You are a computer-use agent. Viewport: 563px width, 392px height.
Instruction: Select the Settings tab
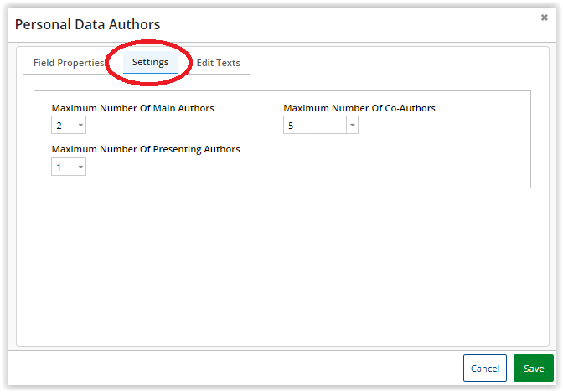(150, 63)
